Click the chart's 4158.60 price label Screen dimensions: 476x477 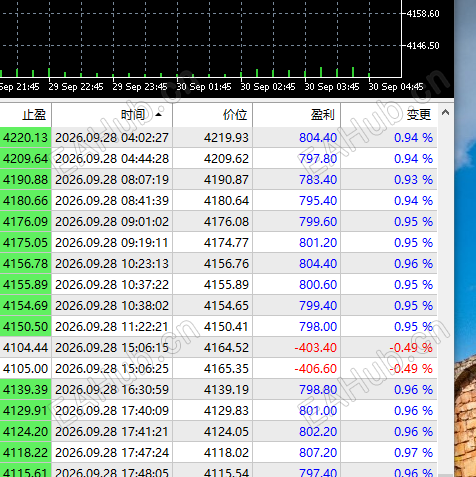[x=423, y=14]
